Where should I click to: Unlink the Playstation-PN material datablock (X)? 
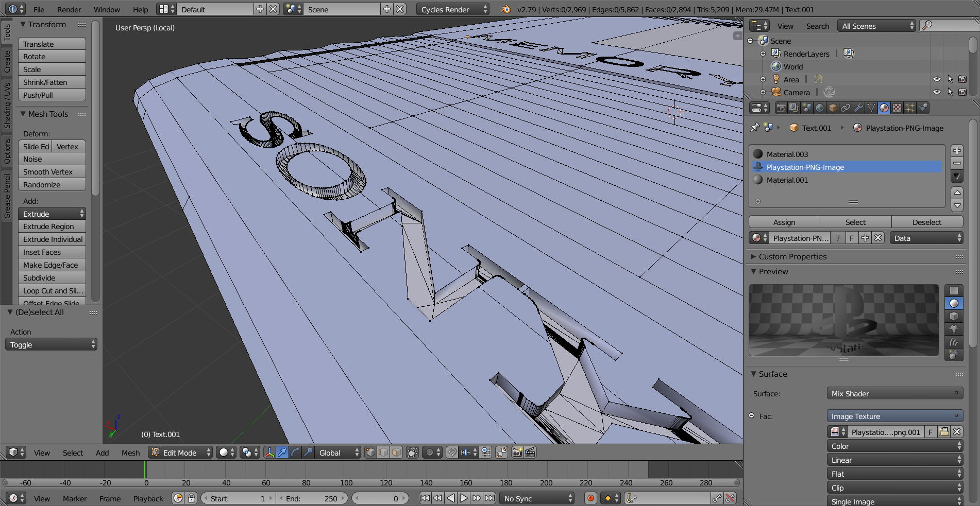(878, 238)
